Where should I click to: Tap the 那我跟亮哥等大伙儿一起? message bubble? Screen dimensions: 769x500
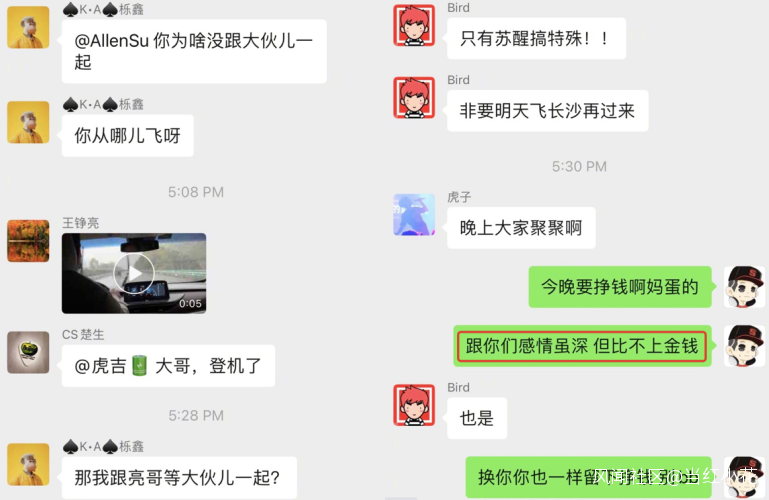pyautogui.click(x=179, y=477)
